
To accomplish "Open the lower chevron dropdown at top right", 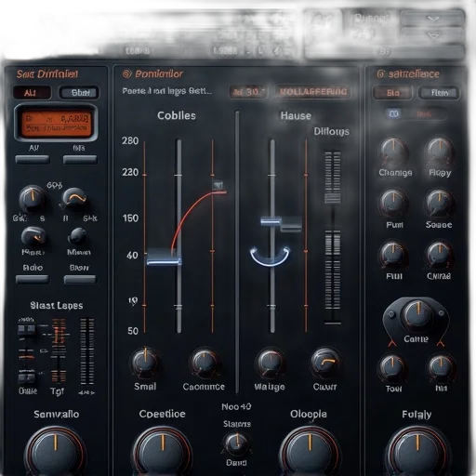I will coord(432,34).
